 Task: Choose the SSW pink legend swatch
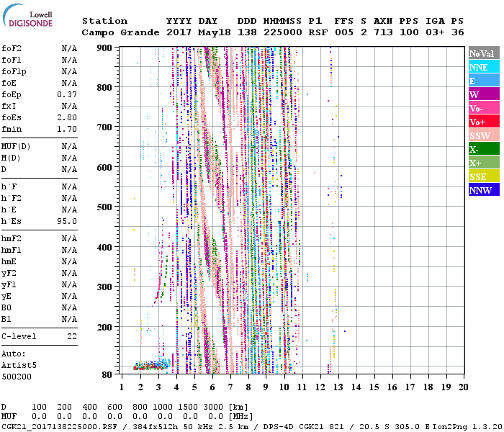[x=483, y=135]
